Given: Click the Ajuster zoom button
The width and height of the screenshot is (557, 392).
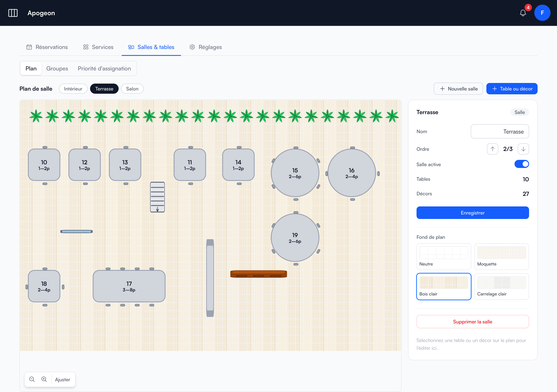Looking at the screenshot, I should pyautogui.click(x=63, y=379).
